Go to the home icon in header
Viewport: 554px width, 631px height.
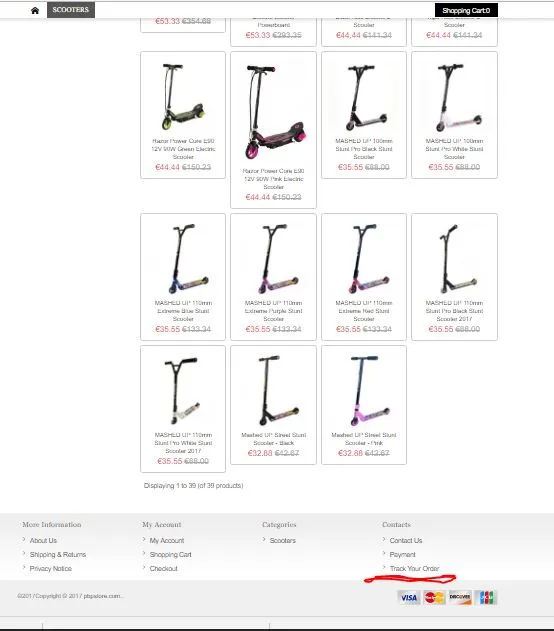click(x=35, y=10)
